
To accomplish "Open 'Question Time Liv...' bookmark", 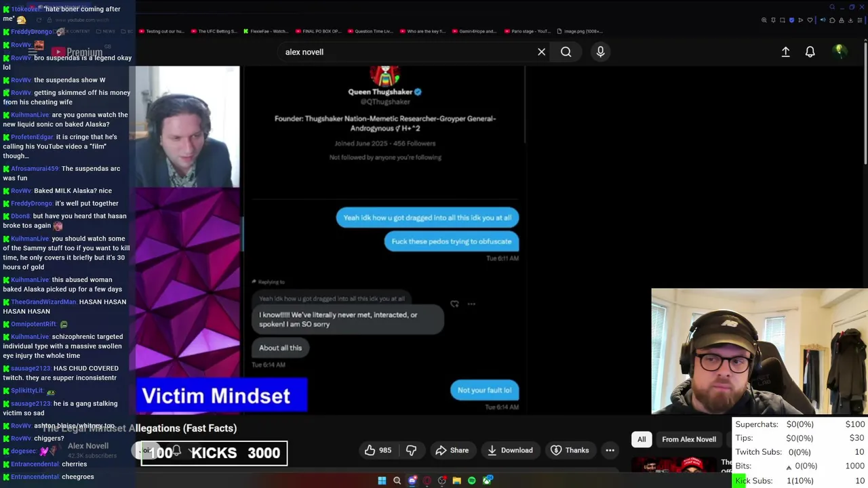I will click(x=369, y=31).
